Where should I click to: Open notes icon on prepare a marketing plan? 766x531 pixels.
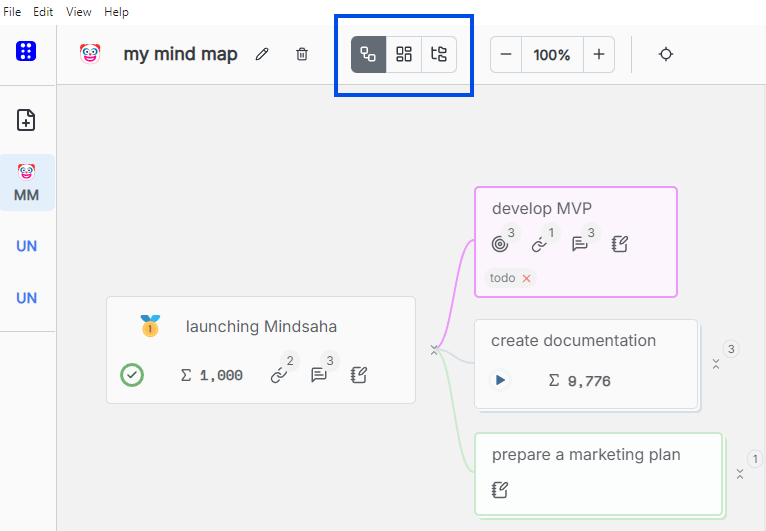click(501, 490)
